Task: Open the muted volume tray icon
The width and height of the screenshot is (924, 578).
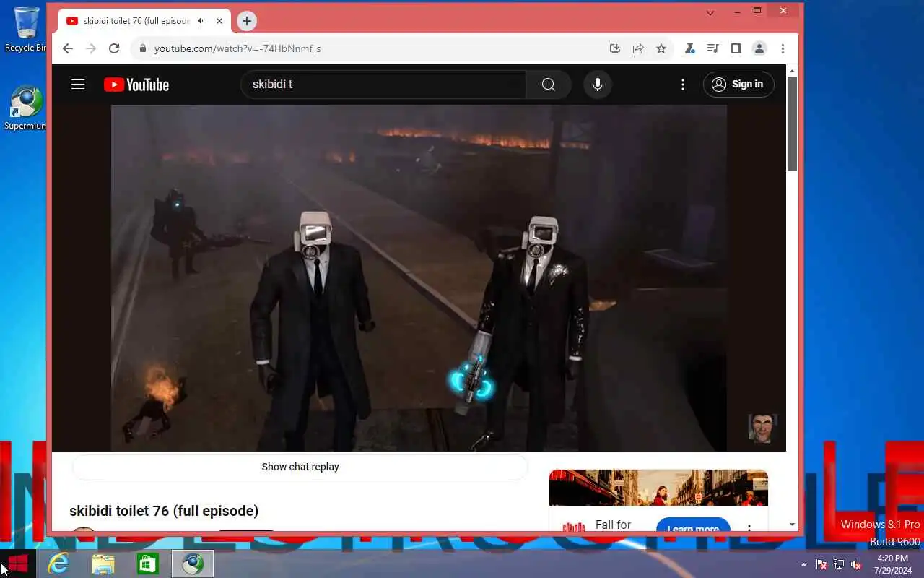Action: (x=856, y=564)
